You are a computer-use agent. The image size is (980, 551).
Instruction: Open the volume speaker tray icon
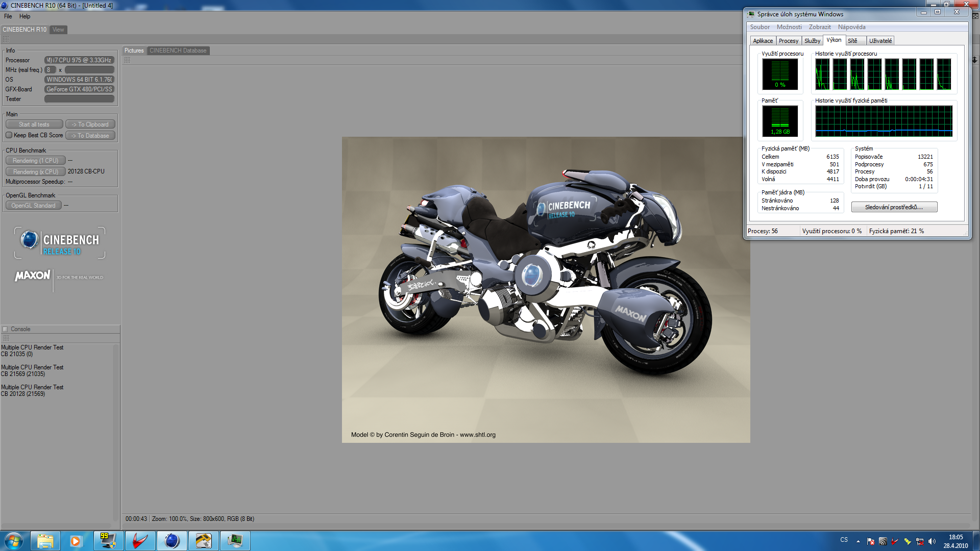click(932, 541)
